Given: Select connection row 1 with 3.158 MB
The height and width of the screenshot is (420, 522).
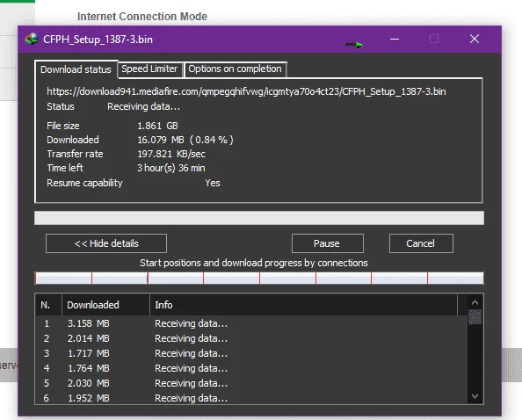Looking at the screenshot, I should pos(251,323).
